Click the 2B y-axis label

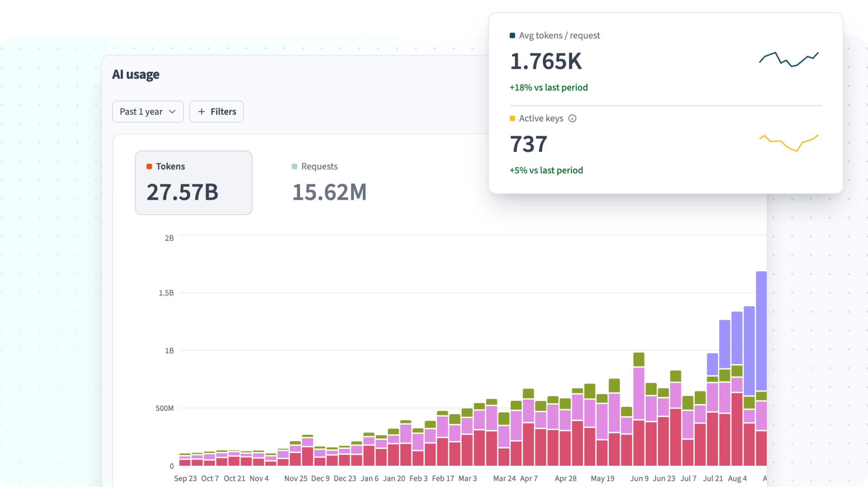click(169, 238)
